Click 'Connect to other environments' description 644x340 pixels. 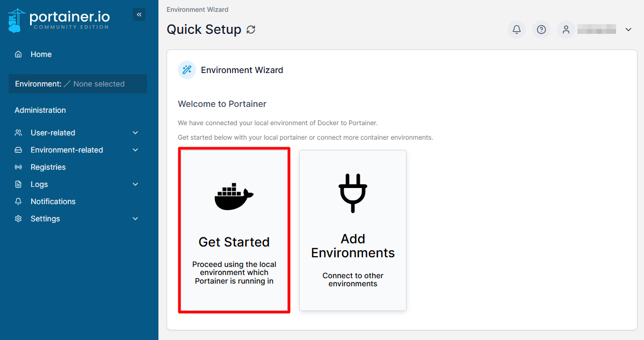353,280
